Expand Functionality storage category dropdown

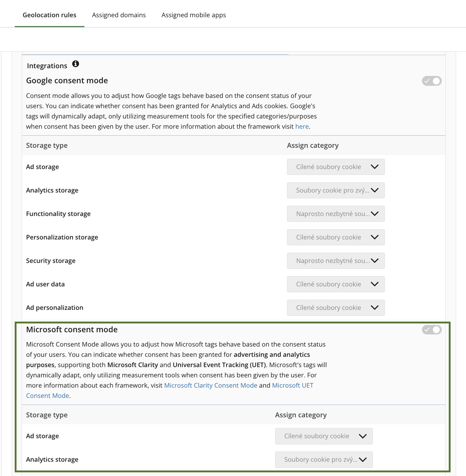(336, 214)
